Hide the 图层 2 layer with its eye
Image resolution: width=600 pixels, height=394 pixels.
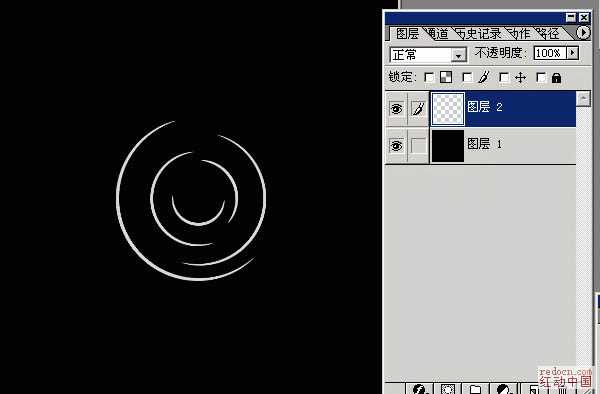[396, 109]
